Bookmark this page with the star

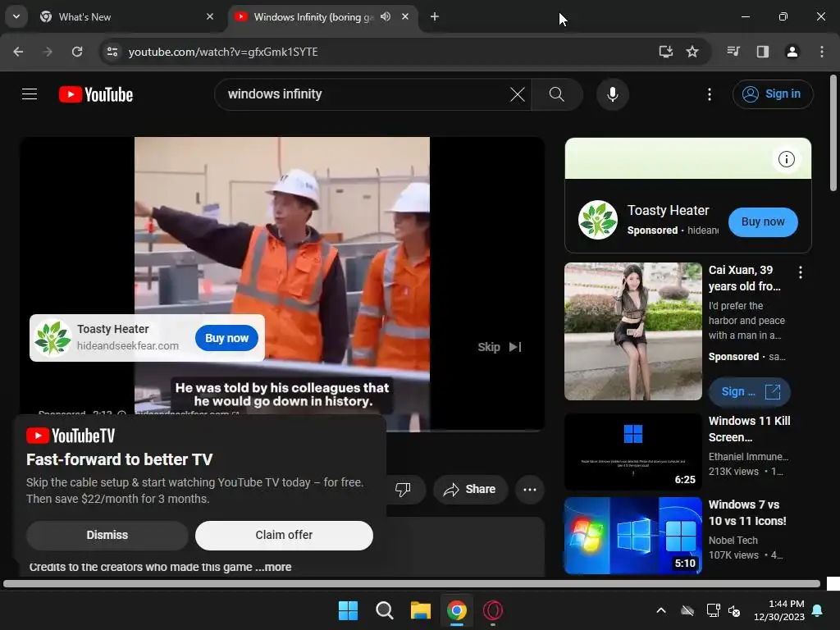pyautogui.click(x=692, y=52)
